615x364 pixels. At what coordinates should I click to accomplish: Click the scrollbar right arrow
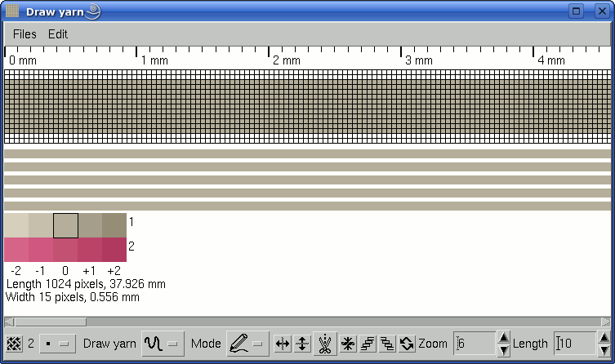pos(605,322)
